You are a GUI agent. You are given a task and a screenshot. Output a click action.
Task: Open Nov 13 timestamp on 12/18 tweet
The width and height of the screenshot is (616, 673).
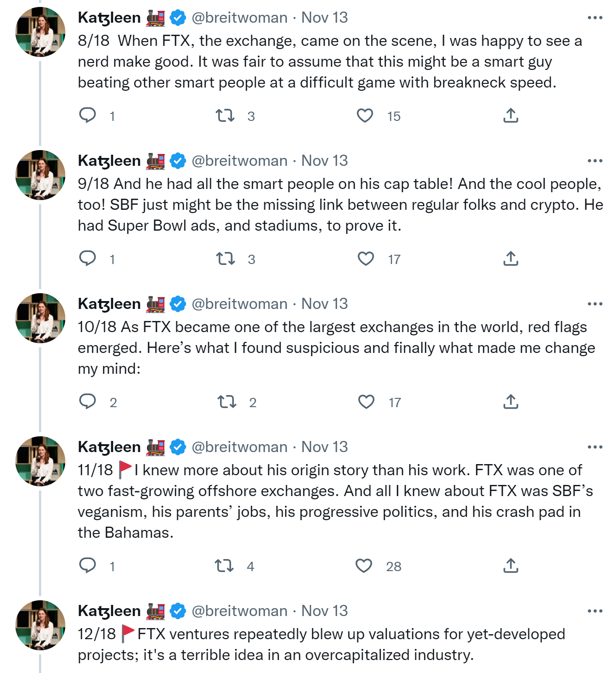coord(324,611)
